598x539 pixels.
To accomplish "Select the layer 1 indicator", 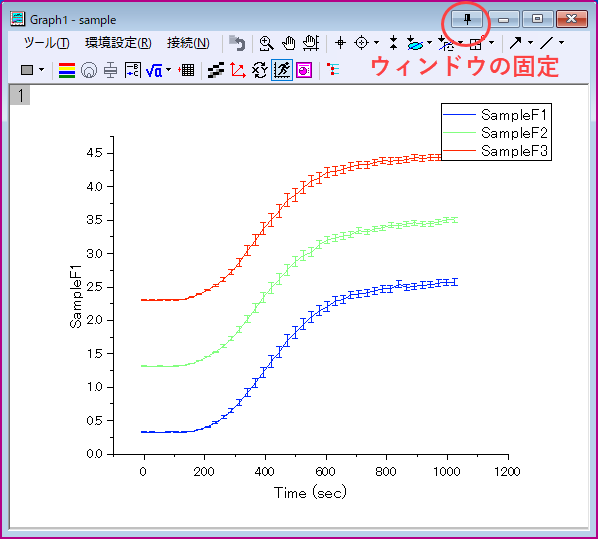I will (20, 95).
